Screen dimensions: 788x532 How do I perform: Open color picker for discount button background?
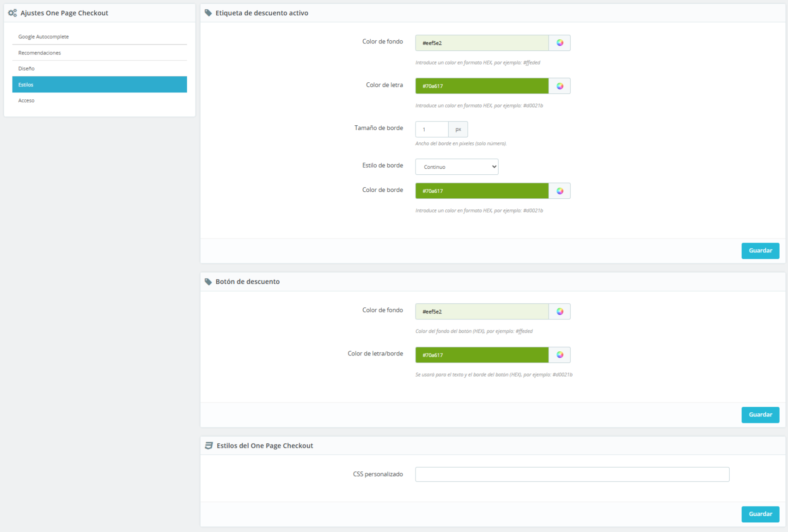click(x=560, y=312)
